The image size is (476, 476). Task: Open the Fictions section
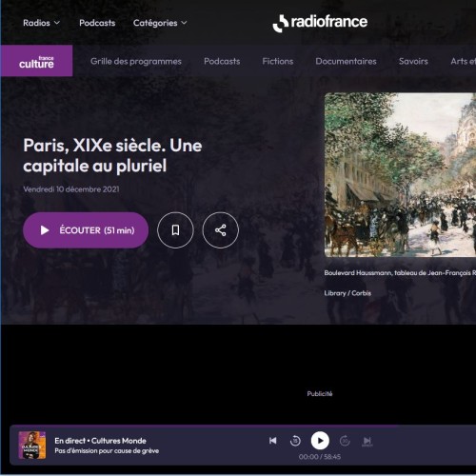pos(278,61)
